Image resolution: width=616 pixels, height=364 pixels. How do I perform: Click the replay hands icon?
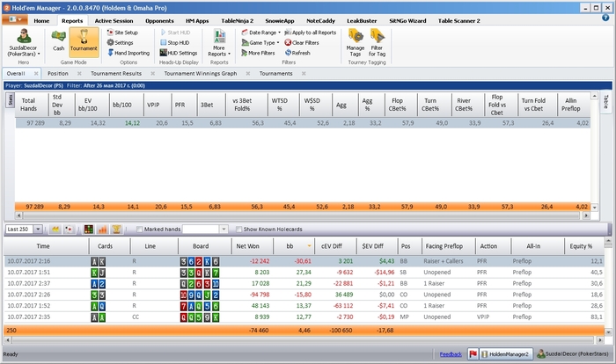click(x=55, y=229)
